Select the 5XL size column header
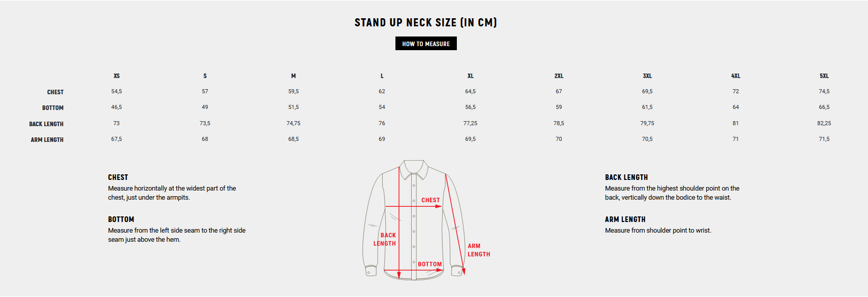This screenshot has width=868, height=297. (x=824, y=76)
